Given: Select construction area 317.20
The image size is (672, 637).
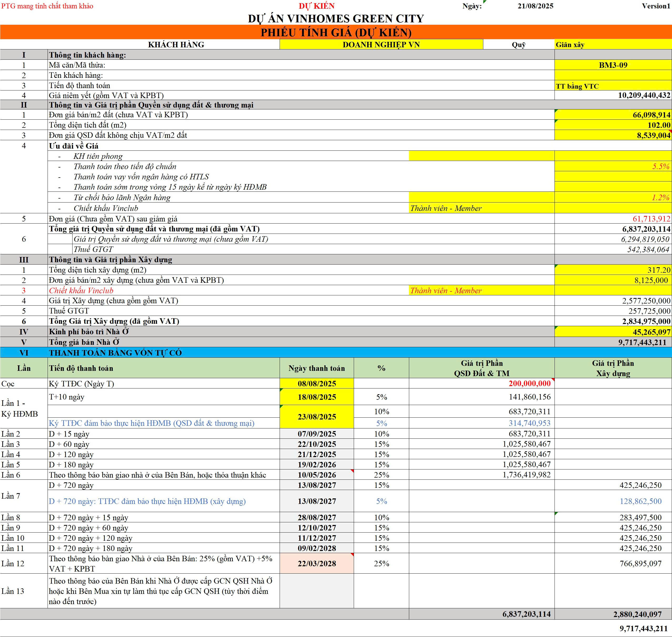Looking at the screenshot, I should click(x=613, y=270).
